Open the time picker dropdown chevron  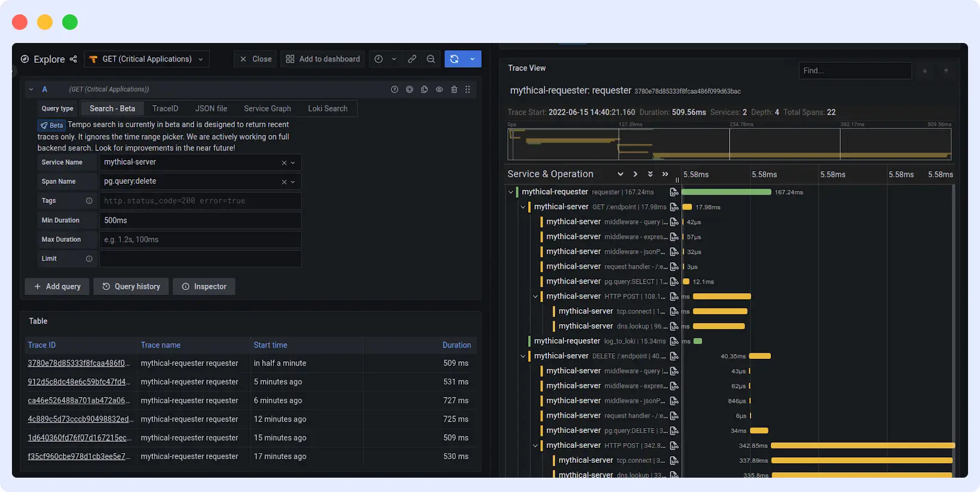click(x=394, y=59)
